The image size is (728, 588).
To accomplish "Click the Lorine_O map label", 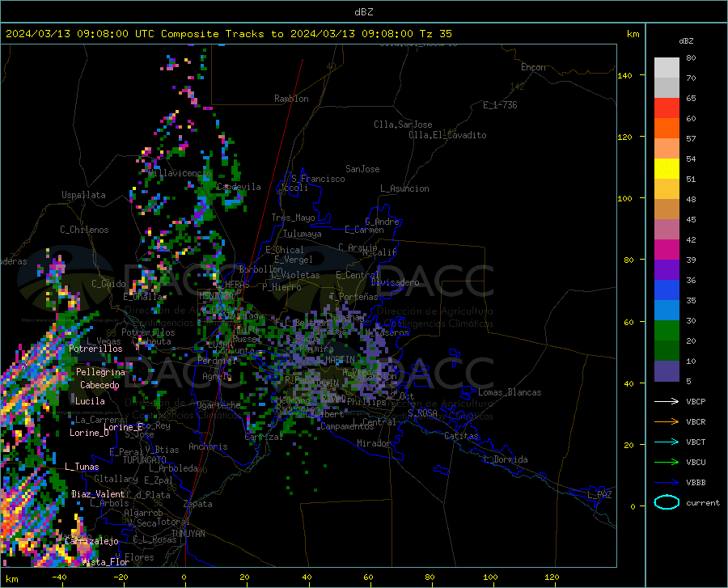I will [89, 433].
